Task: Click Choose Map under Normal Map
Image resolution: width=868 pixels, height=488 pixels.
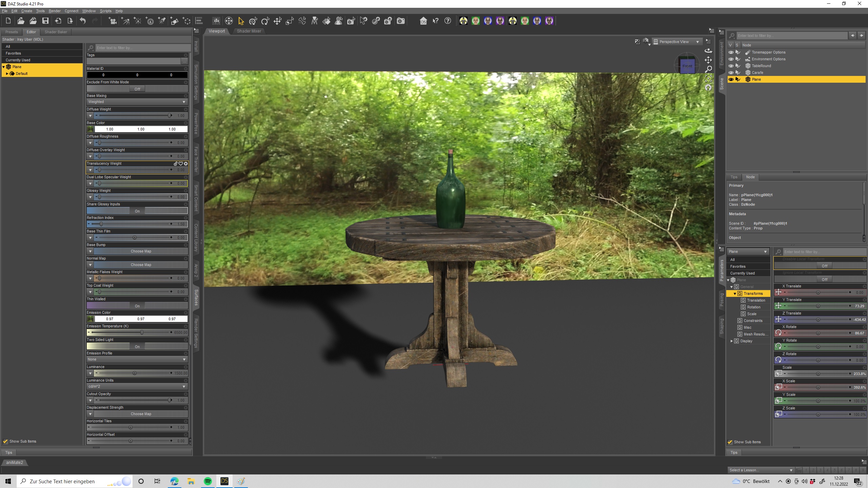Action: pos(141,265)
